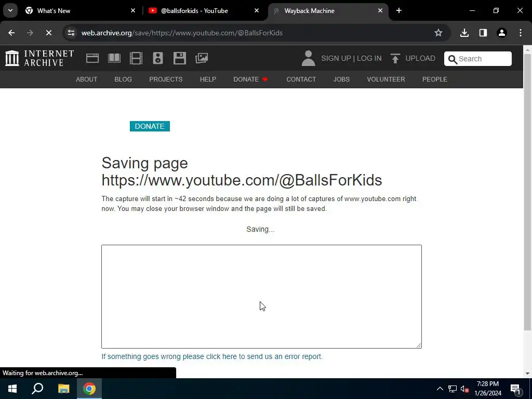Open the PROJECTS menu item

(166, 79)
